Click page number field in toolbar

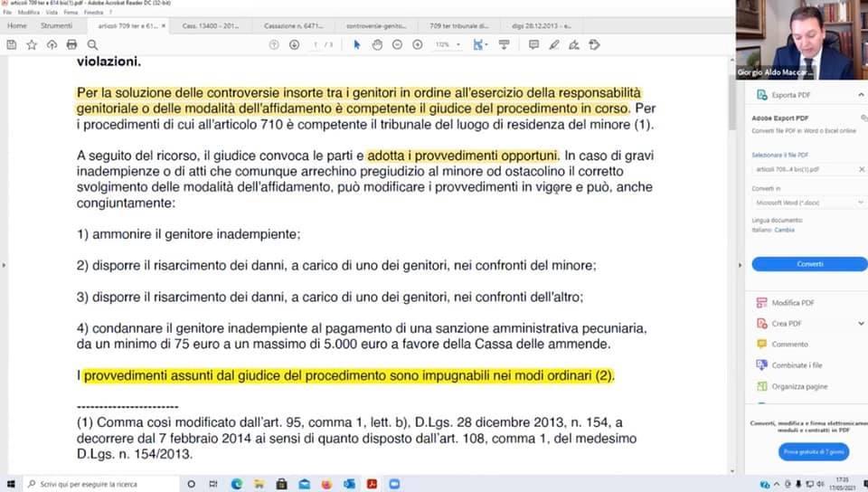point(315,45)
